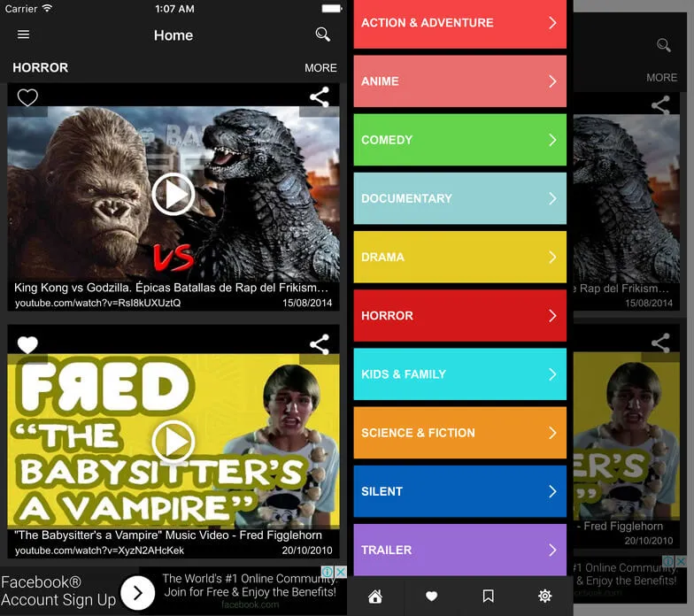The image size is (694, 616).
Task: Open the King Kong vs Godzilla title text
Action: point(172,288)
